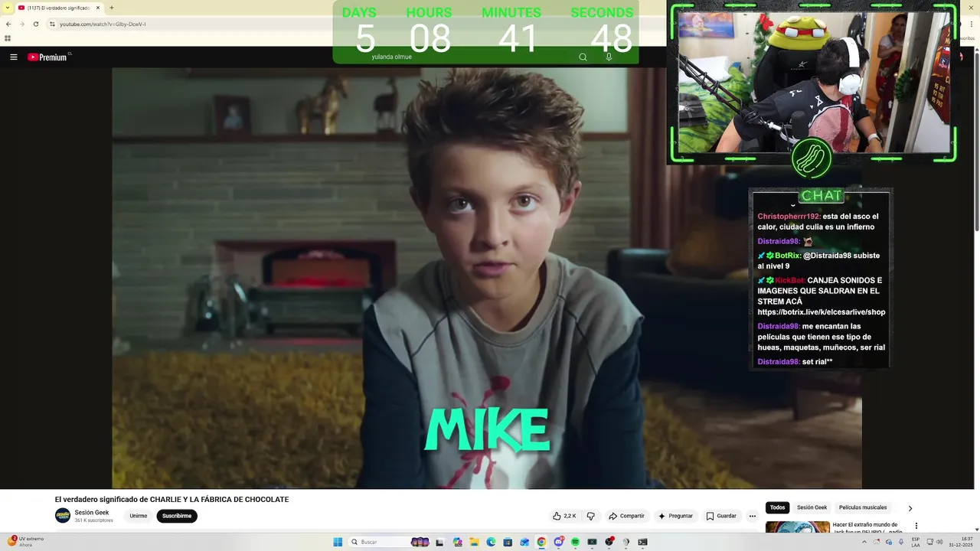Click the Suscribirme subscribe button
Screen dimensions: 980x551
coord(177,516)
